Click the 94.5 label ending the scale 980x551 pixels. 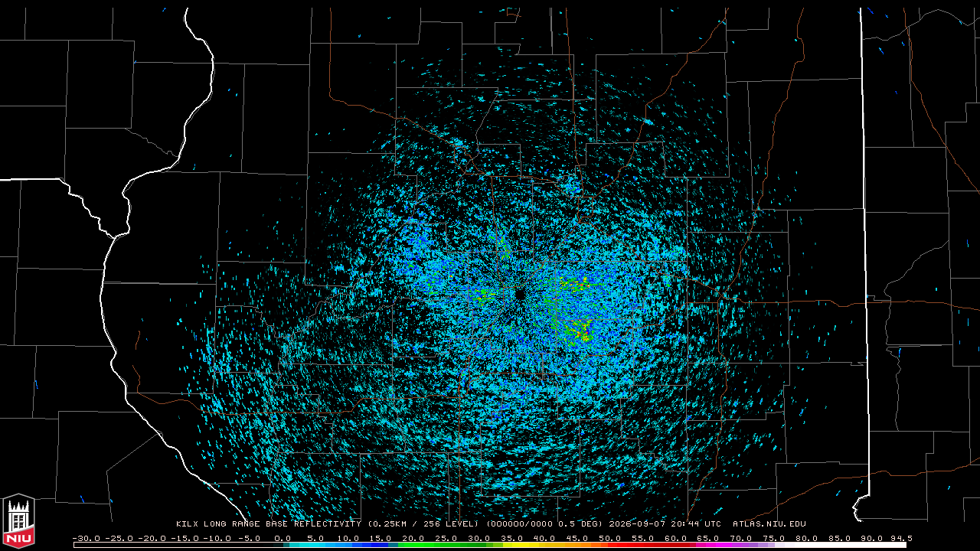click(x=901, y=538)
